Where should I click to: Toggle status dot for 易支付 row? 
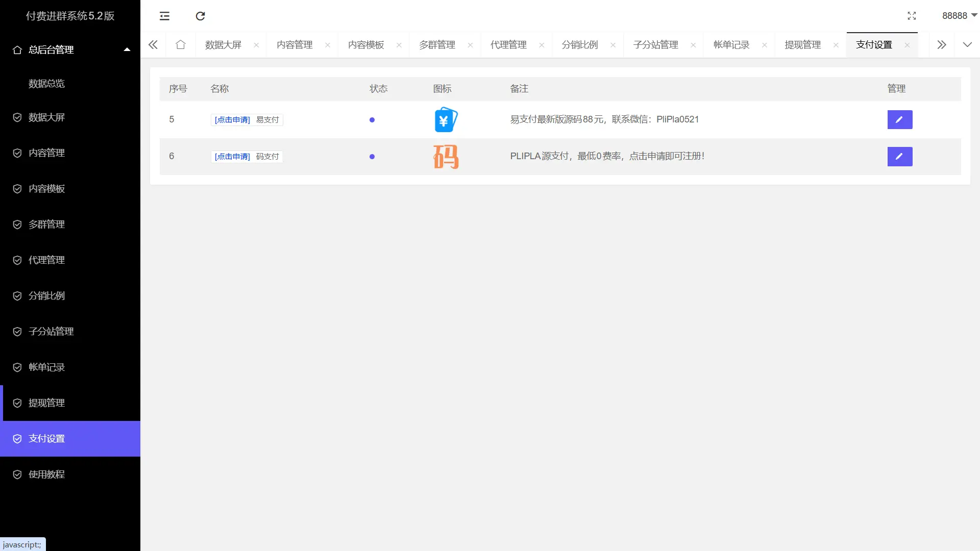tap(372, 120)
